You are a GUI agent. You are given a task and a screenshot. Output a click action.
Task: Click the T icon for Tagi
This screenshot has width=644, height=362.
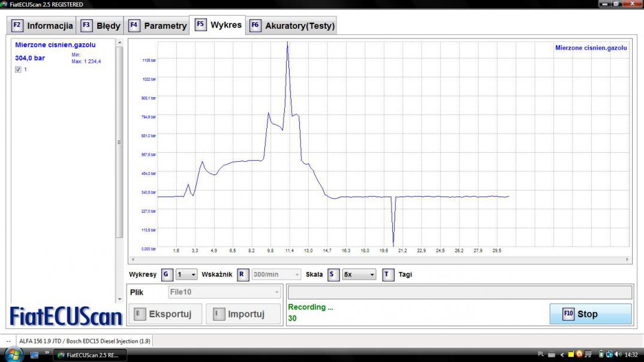click(x=388, y=274)
